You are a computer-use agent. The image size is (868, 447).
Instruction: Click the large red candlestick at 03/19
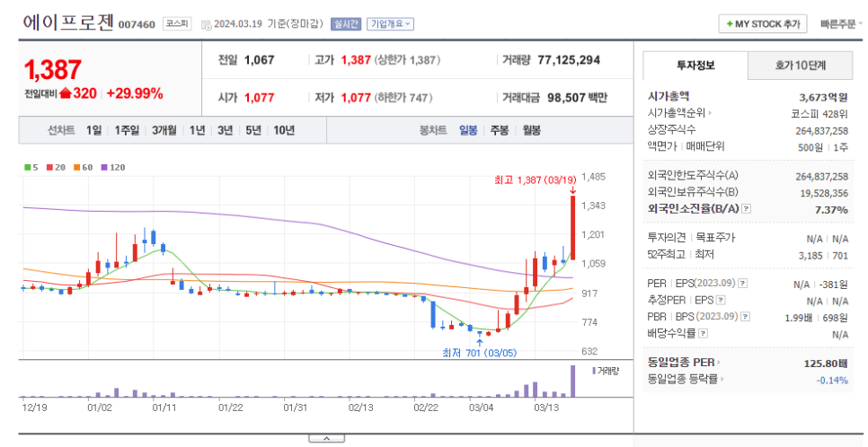click(573, 227)
